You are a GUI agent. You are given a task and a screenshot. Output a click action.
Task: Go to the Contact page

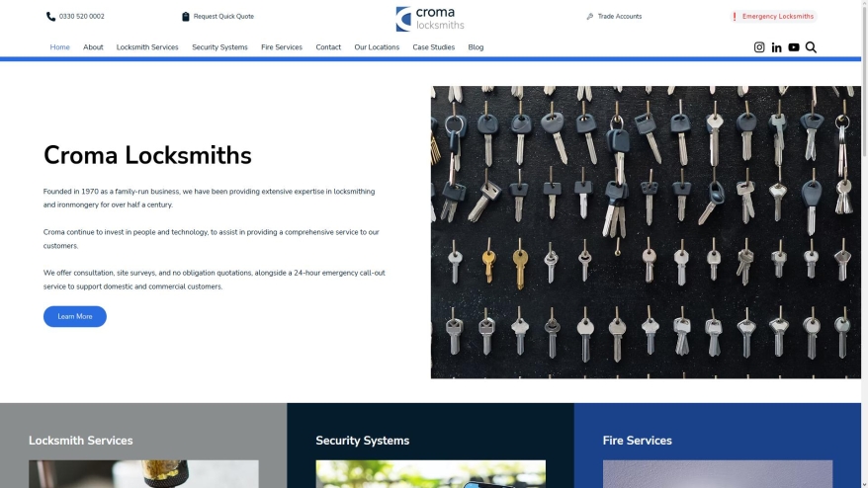click(x=328, y=47)
